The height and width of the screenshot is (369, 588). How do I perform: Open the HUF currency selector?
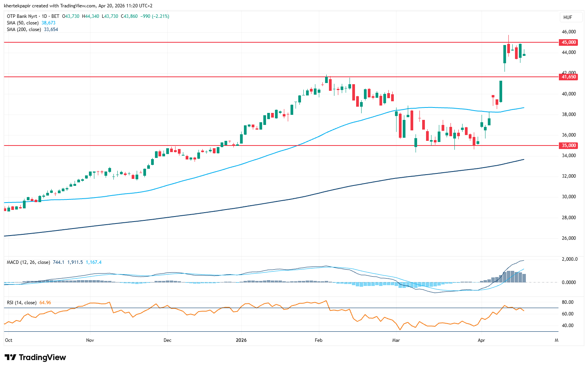pyautogui.click(x=567, y=17)
